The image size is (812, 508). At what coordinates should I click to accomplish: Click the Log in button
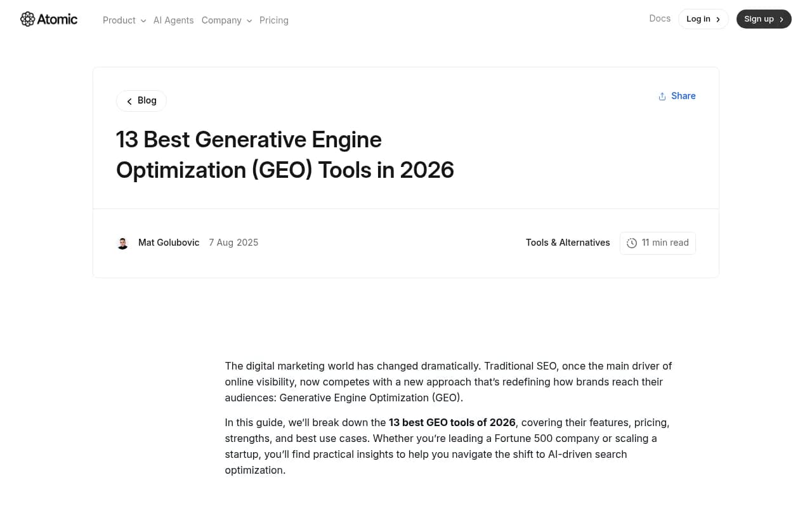coord(703,18)
